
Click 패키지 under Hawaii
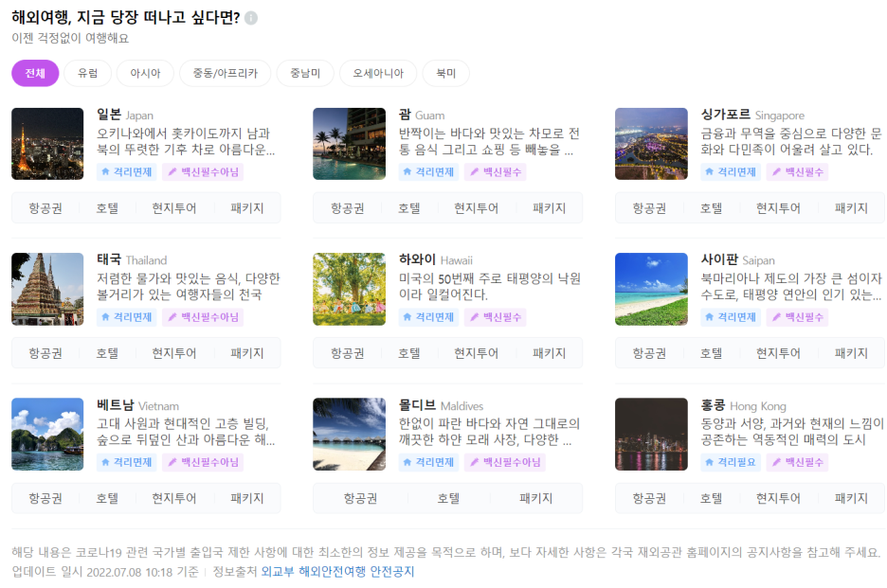pyautogui.click(x=550, y=353)
